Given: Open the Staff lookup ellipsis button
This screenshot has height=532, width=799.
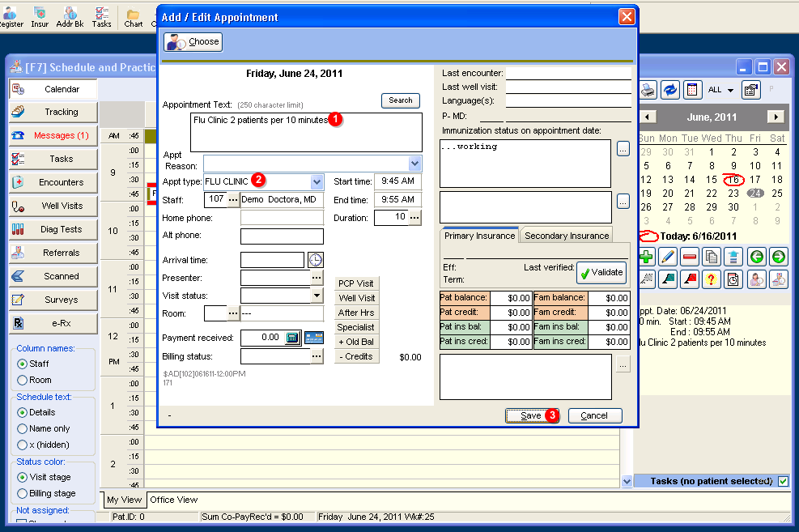Looking at the screenshot, I should (233, 200).
